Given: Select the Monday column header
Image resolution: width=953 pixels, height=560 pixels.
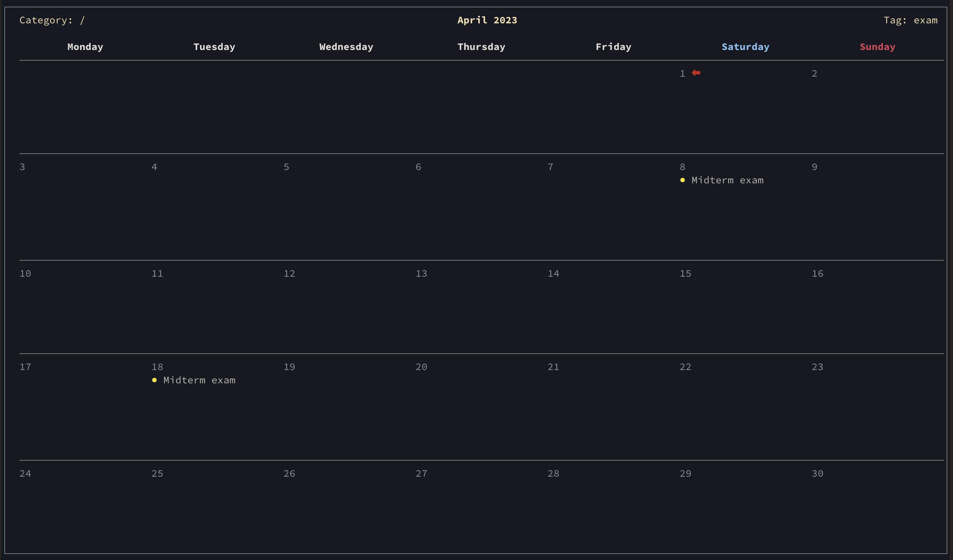Looking at the screenshot, I should pyautogui.click(x=85, y=47).
